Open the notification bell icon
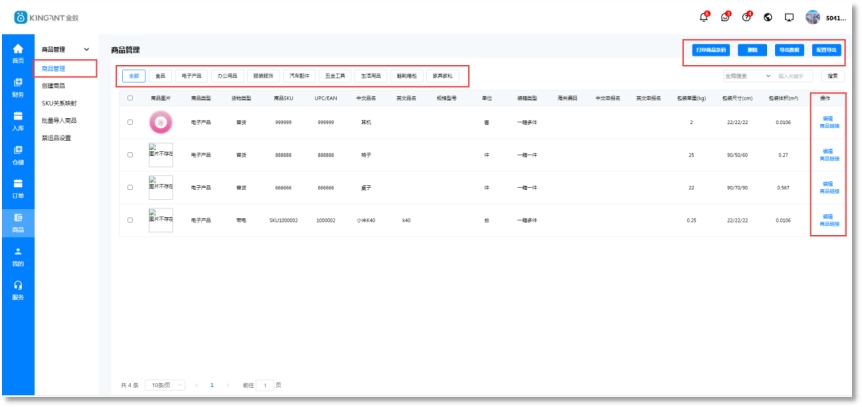862x407 pixels. coord(704,17)
